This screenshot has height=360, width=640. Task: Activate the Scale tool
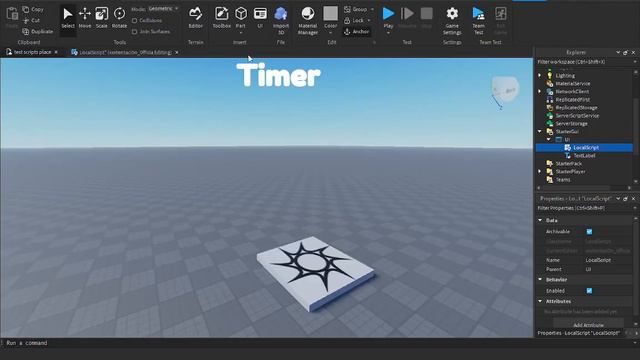102,18
